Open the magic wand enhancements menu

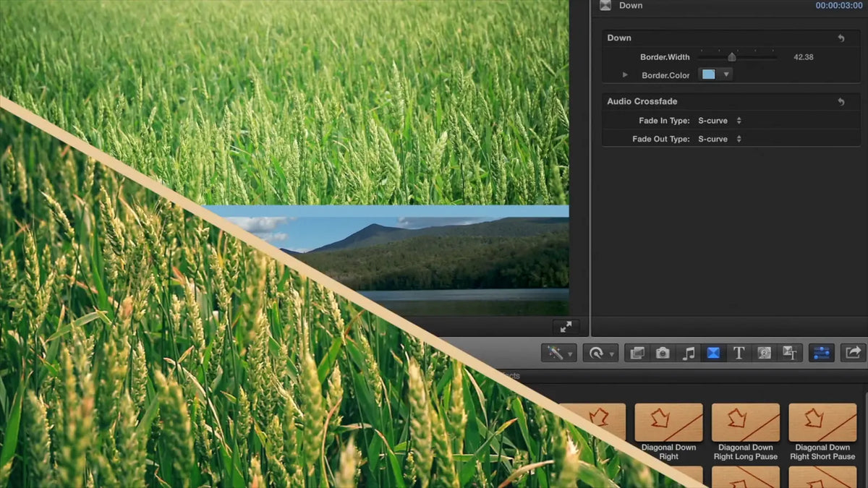[559, 353]
